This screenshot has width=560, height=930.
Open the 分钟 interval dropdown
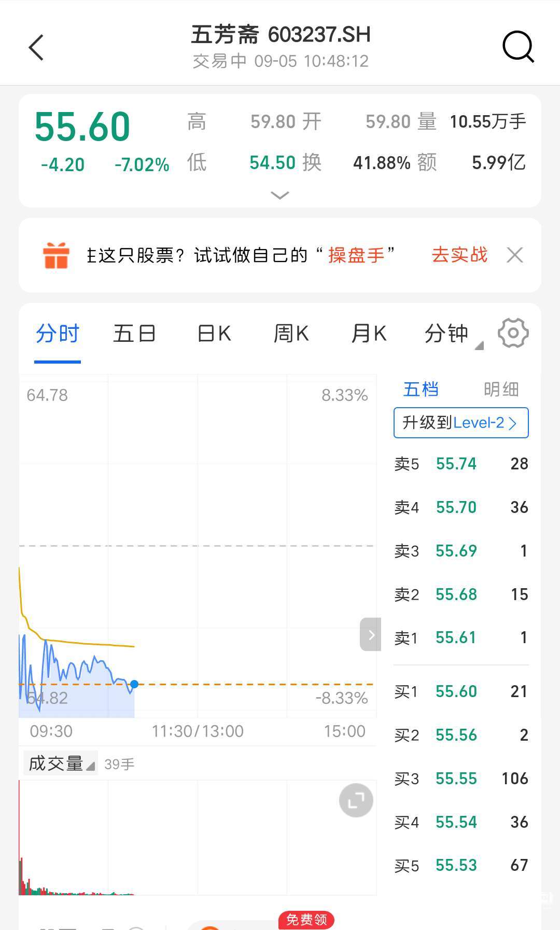(452, 334)
